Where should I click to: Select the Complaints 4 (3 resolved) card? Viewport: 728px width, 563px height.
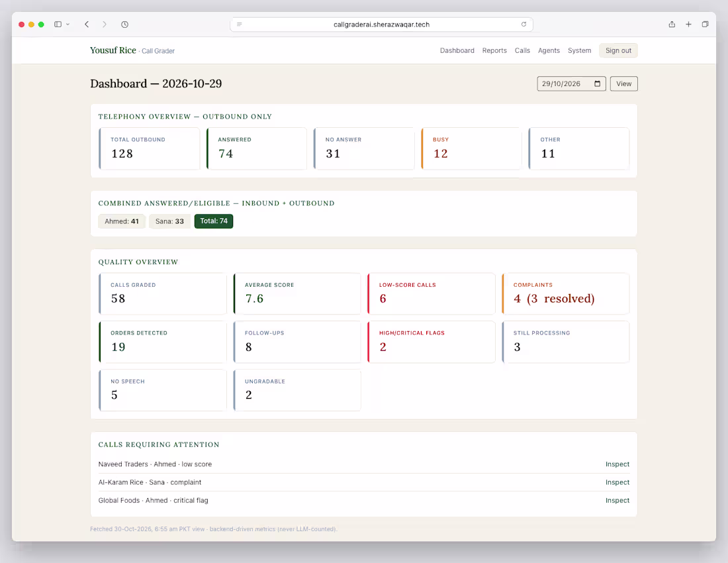click(x=565, y=293)
